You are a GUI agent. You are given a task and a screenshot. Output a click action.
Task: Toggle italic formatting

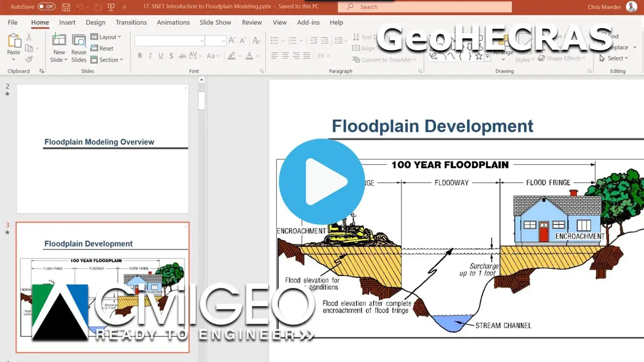(x=150, y=56)
